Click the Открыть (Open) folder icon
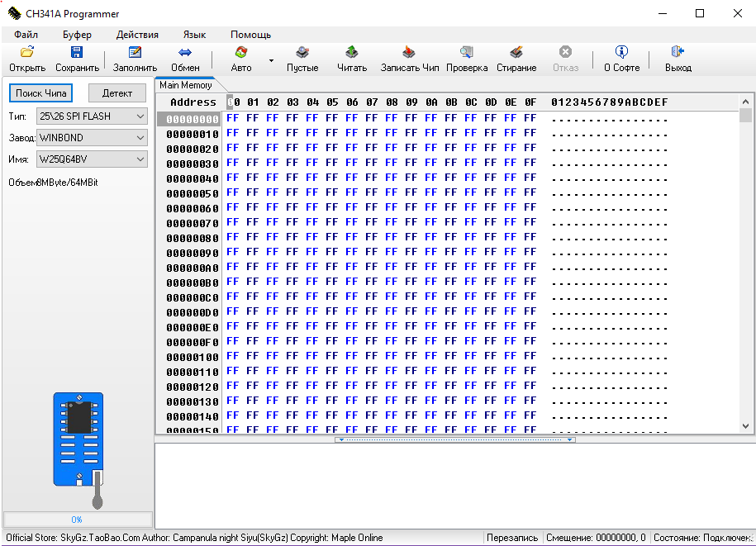This screenshot has width=756, height=546. tap(27, 53)
